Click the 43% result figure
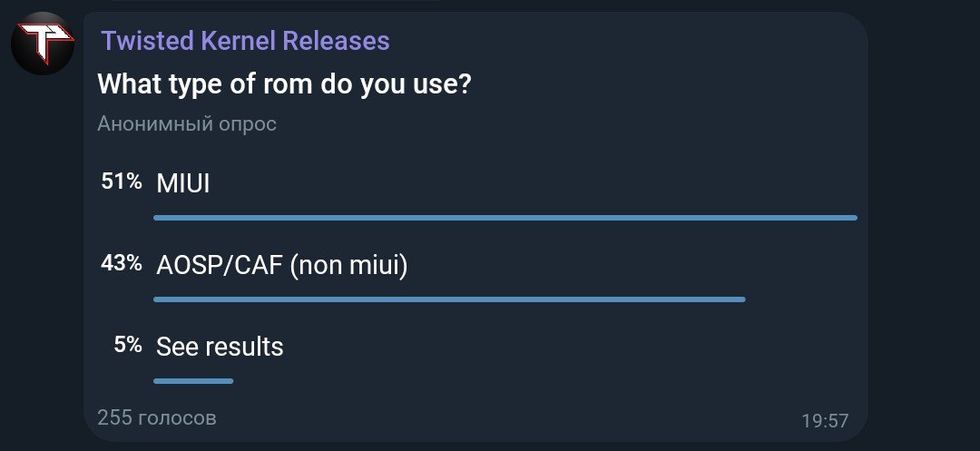980x451 pixels. 122,263
